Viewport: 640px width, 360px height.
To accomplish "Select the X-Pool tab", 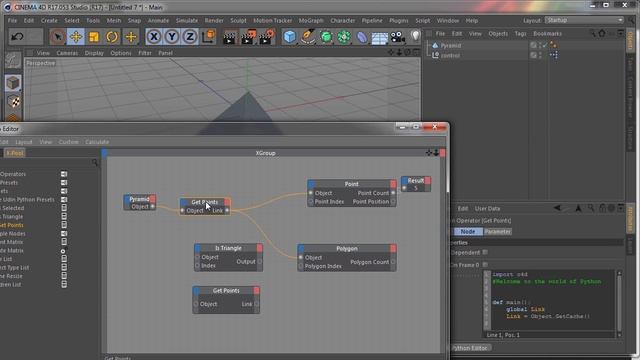I will tap(15, 153).
